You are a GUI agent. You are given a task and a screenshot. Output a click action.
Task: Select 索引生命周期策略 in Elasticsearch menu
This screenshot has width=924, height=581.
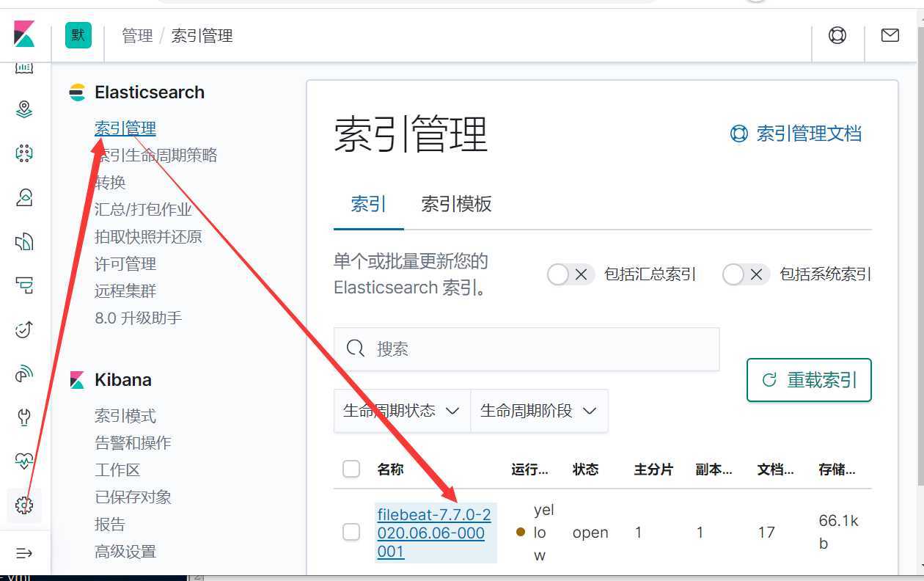click(156, 156)
